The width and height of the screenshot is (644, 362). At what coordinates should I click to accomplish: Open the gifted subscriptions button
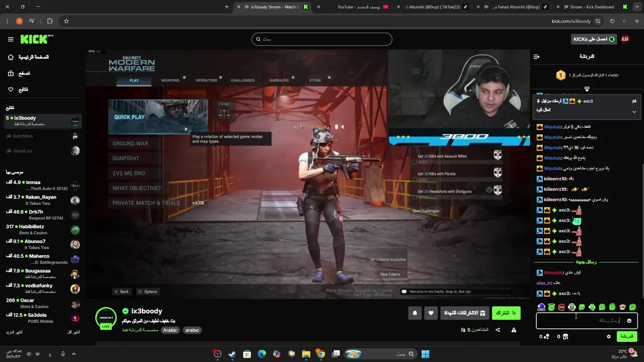point(465,313)
